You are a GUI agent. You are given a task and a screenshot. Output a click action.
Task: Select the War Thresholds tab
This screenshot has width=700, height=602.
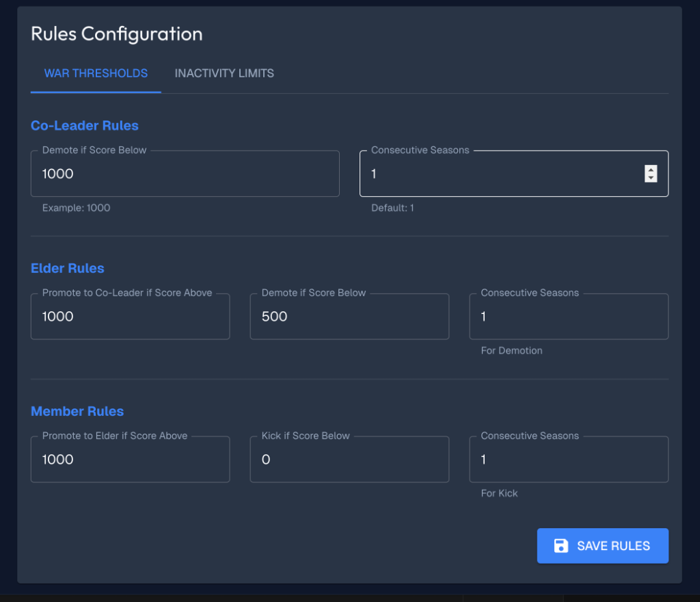click(x=96, y=73)
